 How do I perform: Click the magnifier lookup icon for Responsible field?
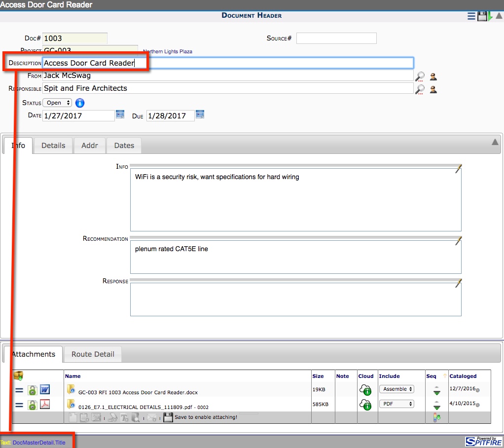[420, 89]
